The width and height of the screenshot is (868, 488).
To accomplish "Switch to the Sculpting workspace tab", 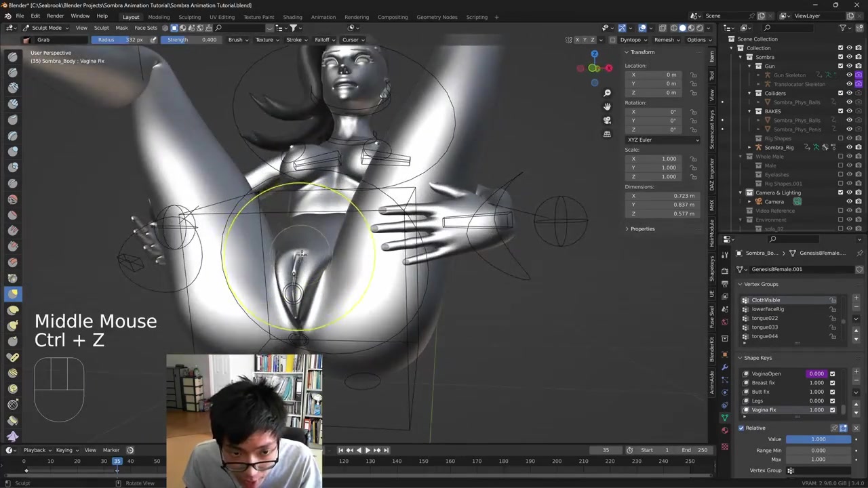I will point(189,17).
